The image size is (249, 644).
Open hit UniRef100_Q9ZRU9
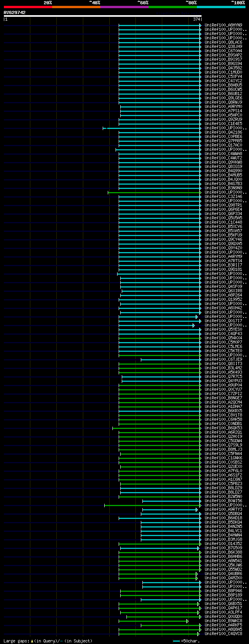click(x=223, y=120)
